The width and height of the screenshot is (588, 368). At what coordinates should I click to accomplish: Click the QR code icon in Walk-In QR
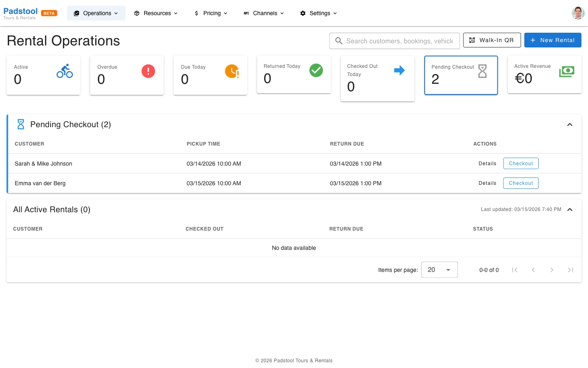tap(472, 40)
